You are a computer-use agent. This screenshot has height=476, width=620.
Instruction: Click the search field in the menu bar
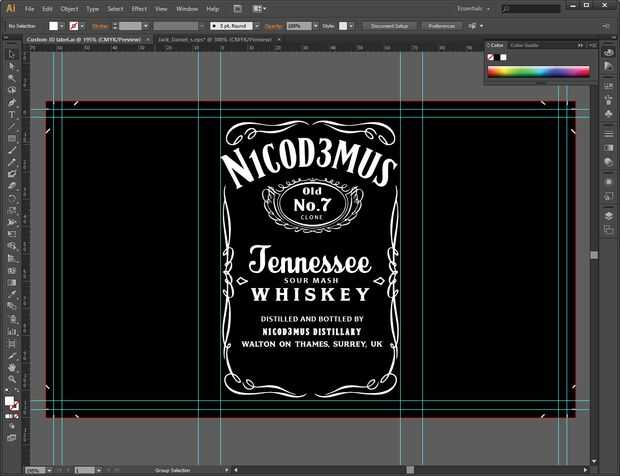click(531, 9)
